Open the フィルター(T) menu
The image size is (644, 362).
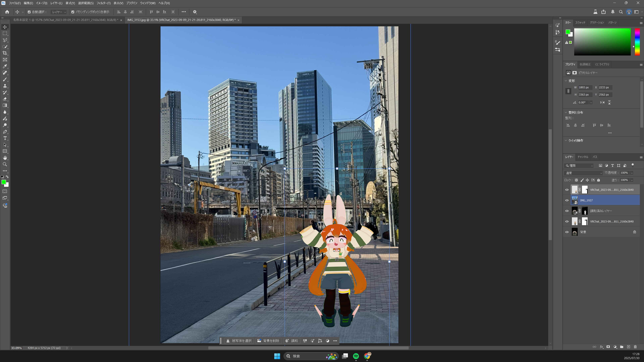(104, 3)
